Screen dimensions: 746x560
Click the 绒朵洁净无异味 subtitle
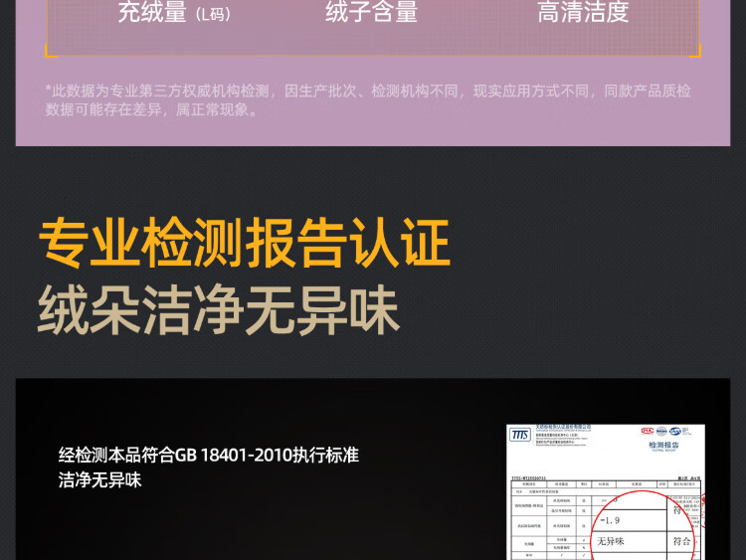pyautogui.click(x=219, y=309)
